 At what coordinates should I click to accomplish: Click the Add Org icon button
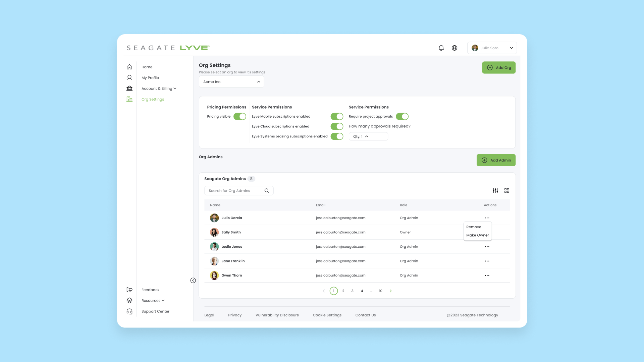tap(490, 68)
